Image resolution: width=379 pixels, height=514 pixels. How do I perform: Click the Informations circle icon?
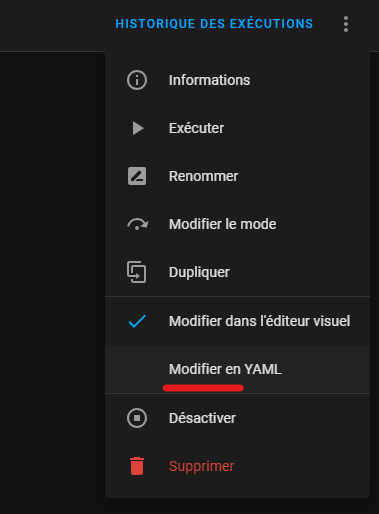pyautogui.click(x=137, y=80)
